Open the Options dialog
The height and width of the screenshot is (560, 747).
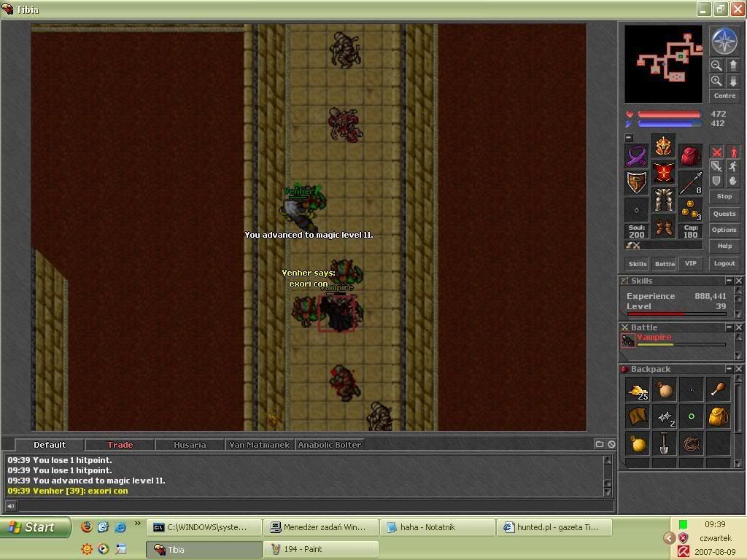724,230
